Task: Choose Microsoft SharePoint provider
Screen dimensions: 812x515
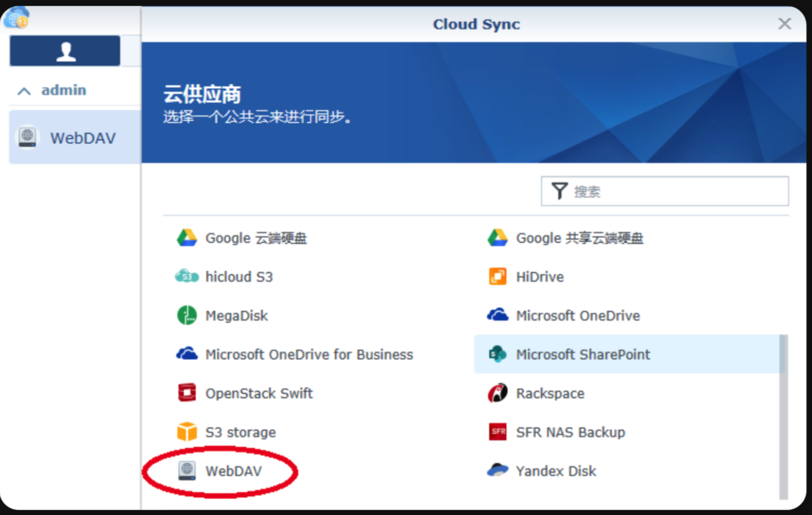Action: (x=583, y=354)
